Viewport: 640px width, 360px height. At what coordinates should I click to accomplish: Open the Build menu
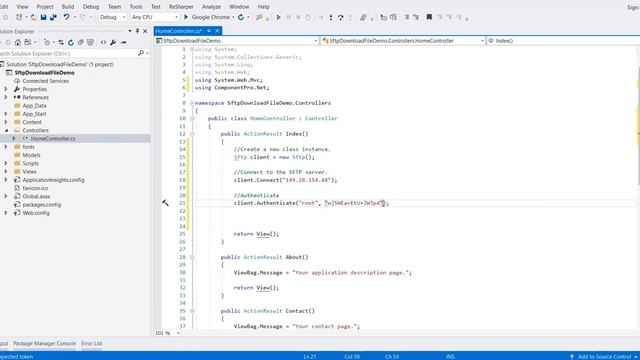[x=68, y=7]
